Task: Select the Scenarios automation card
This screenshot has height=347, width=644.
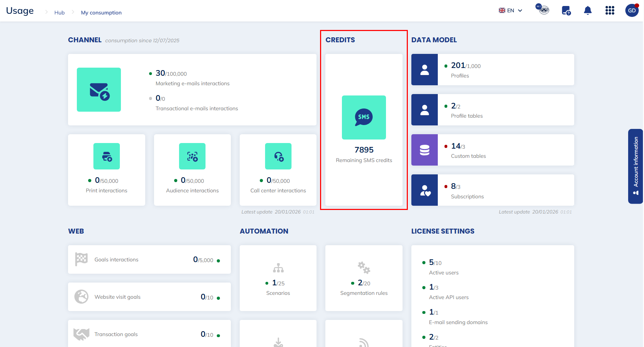Action: [x=278, y=278]
